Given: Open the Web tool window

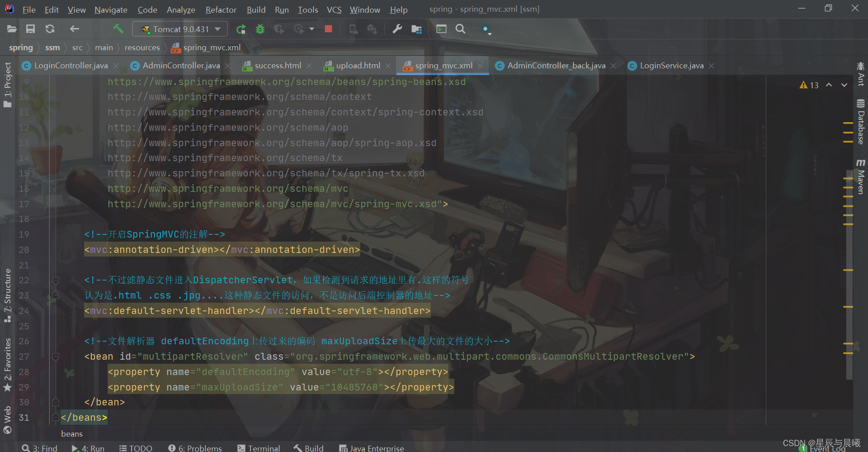Looking at the screenshot, I should click(x=7, y=419).
